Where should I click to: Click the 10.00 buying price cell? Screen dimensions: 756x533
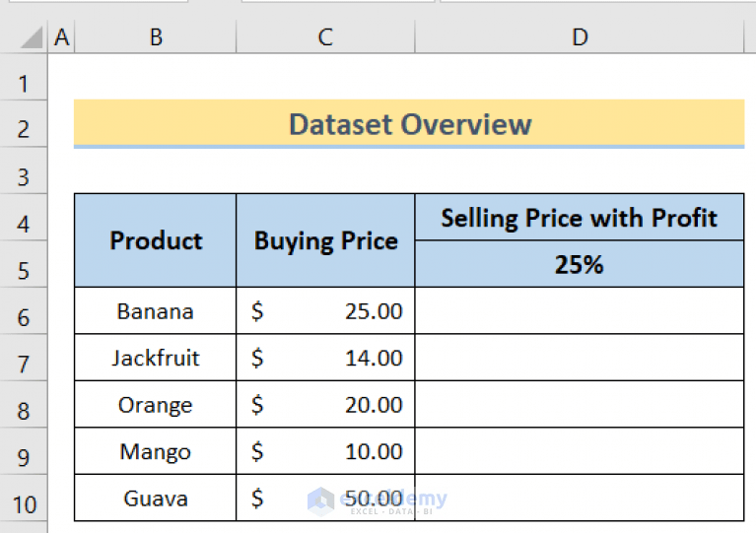pyautogui.click(x=325, y=451)
